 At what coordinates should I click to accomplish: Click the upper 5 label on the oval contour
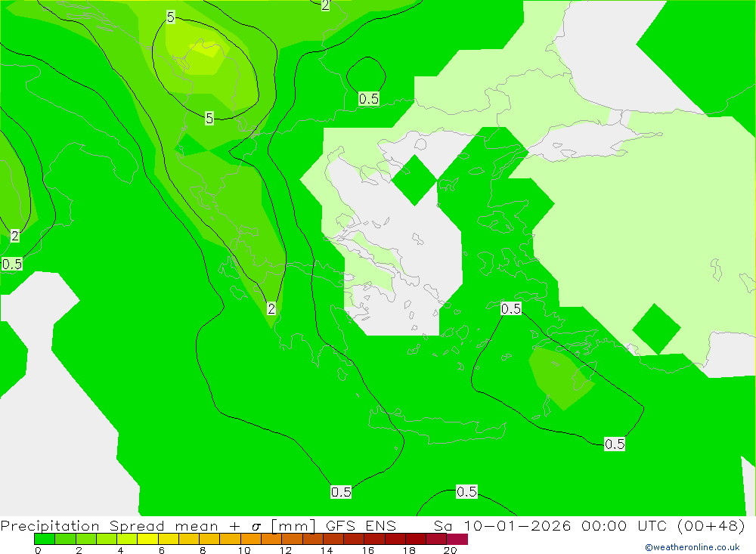(171, 17)
